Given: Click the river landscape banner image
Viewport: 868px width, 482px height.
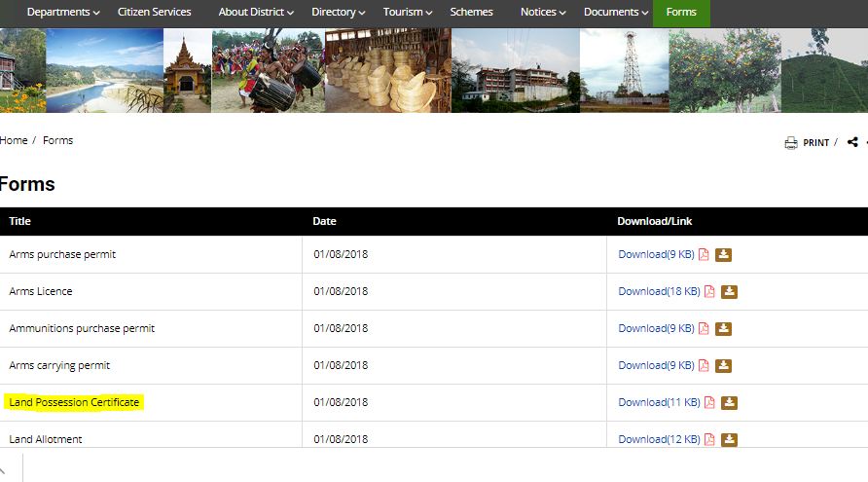Looking at the screenshot, I should click(104, 70).
